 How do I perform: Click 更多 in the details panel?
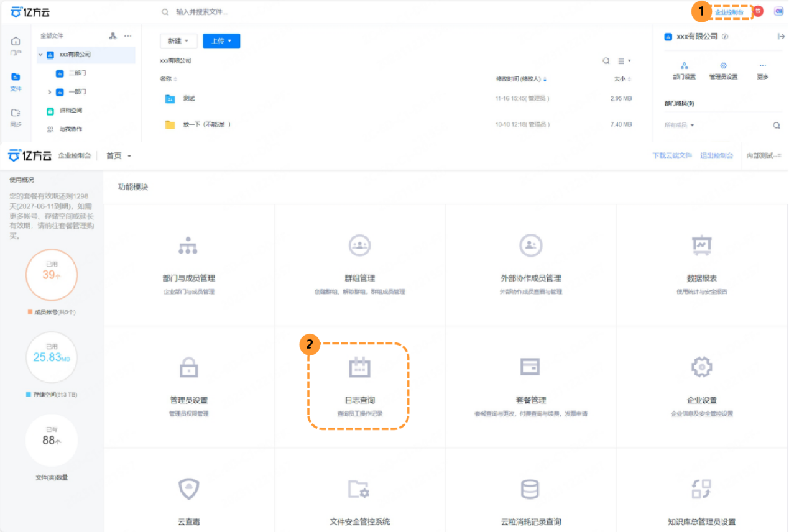pyautogui.click(x=763, y=71)
